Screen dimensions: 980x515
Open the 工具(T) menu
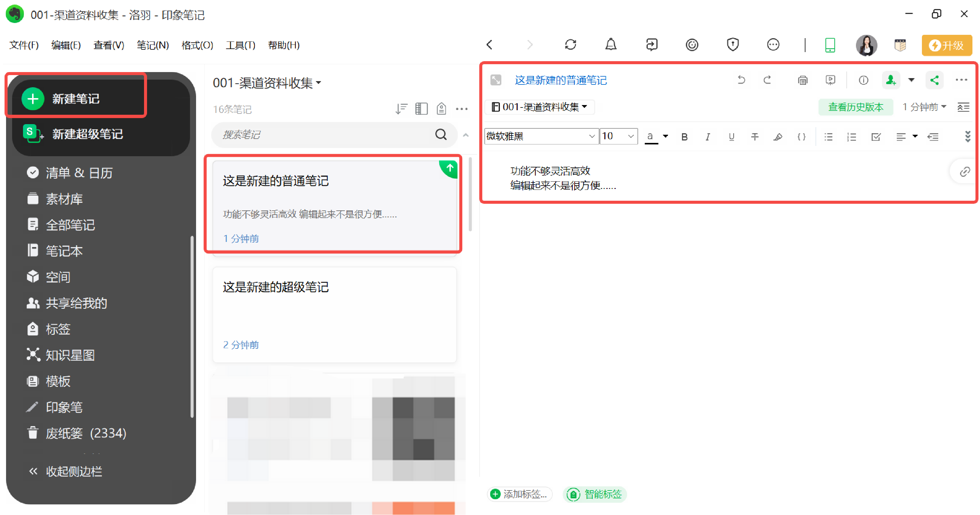[241, 45]
